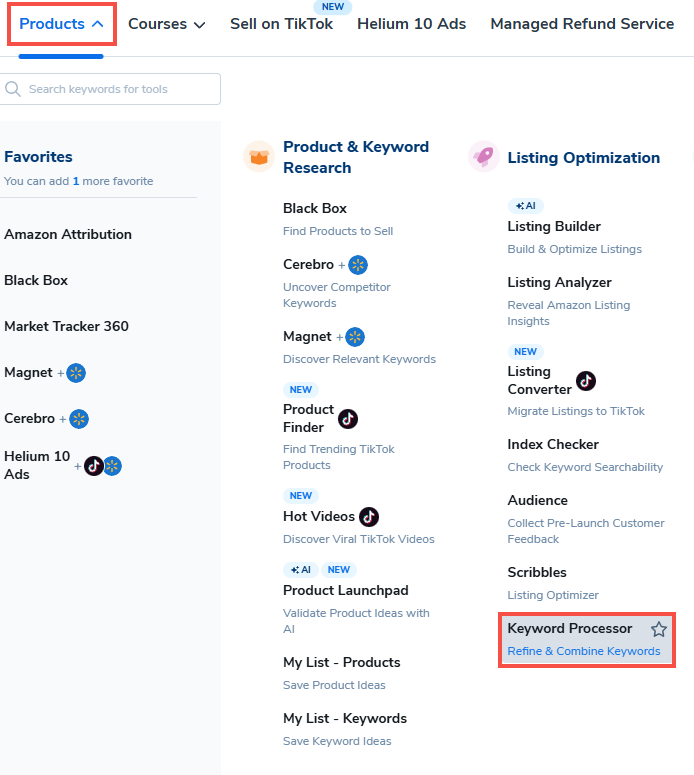Click the TikTok icon beside Product Finder

click(348, 419)
